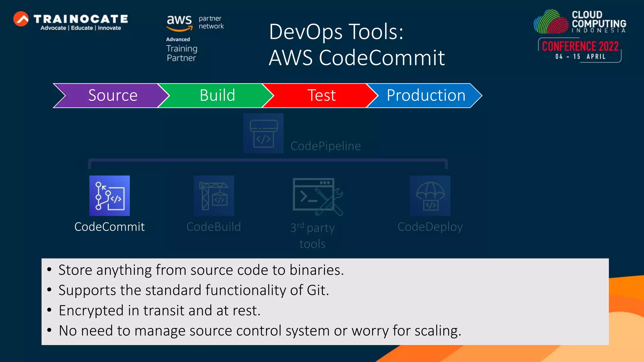Screen dimensions: 644x362
Task: Click the "DevOps Tools: AWS CodeCommit" title
Action: click(357, 45)
